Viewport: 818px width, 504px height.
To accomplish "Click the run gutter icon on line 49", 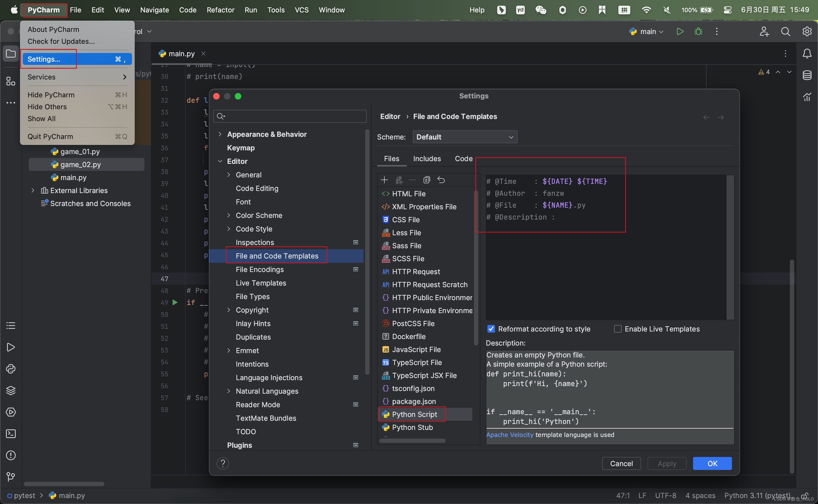I will click(x=175, y=302).
